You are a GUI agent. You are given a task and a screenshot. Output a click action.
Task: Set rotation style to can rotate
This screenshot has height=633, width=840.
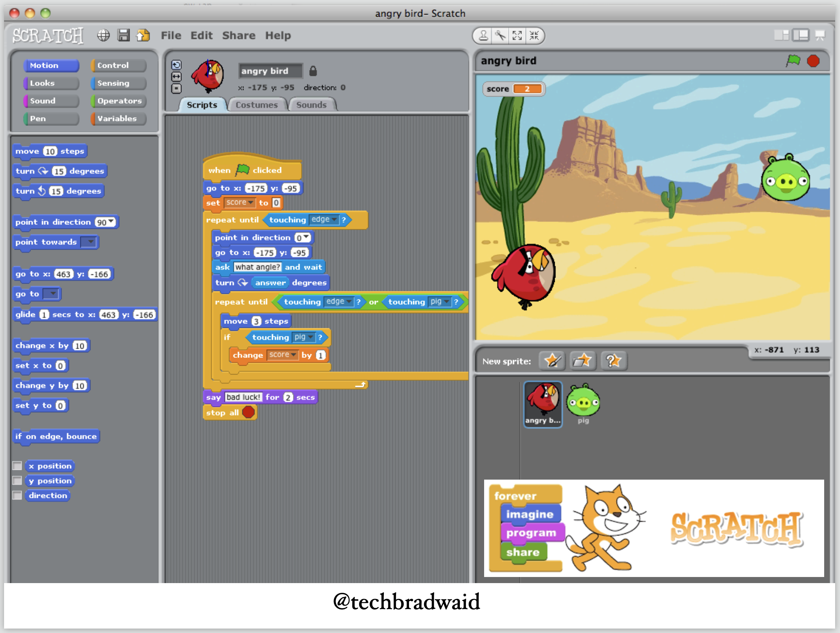(x=177, y=65)
